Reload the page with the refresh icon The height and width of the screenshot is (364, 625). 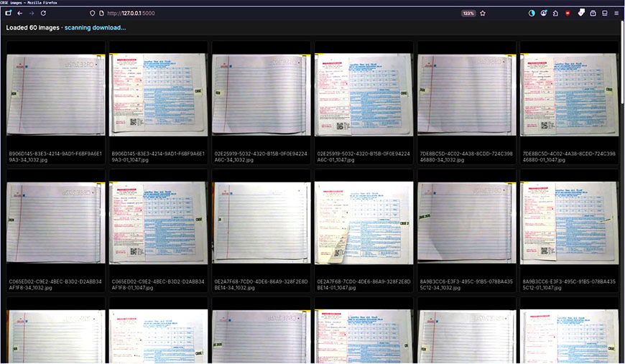tap(43, 13)
